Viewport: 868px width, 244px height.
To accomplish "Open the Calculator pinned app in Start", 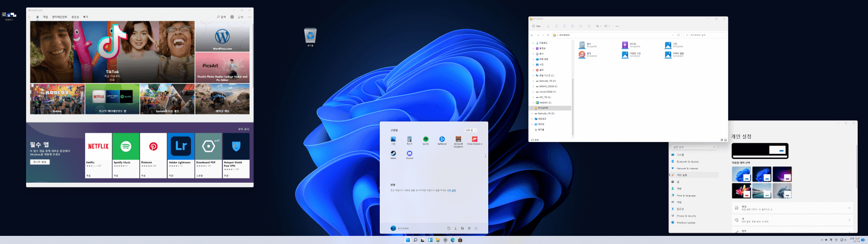I will [410, 140].
